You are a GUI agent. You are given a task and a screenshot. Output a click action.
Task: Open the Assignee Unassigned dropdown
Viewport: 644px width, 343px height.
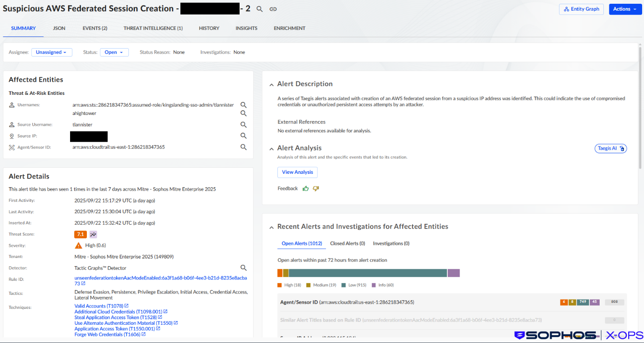51,52
